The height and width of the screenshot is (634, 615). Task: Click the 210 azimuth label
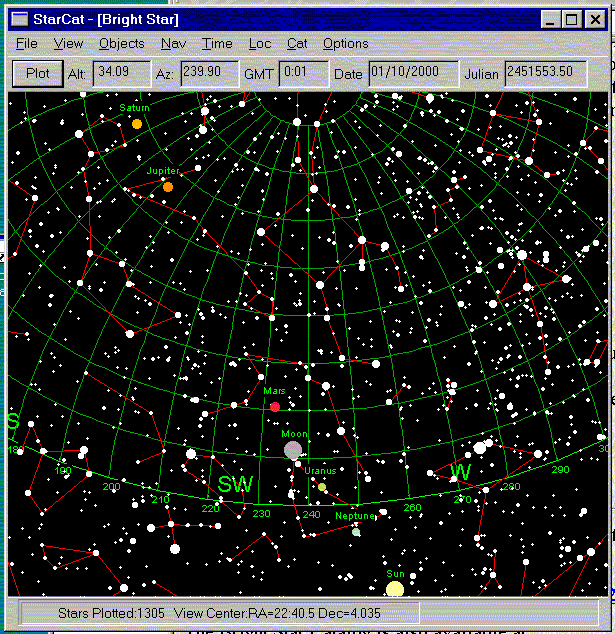tap(161, 500)
